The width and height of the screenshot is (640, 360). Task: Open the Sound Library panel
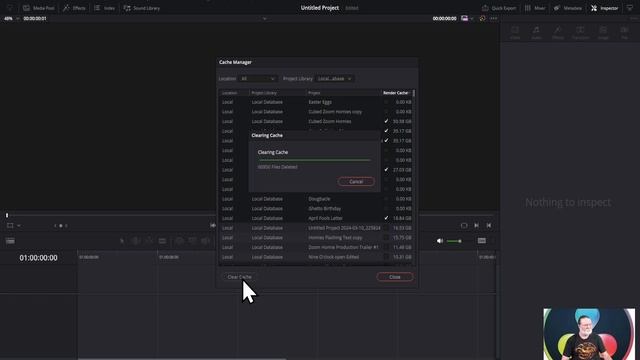(x=142, y=8)
